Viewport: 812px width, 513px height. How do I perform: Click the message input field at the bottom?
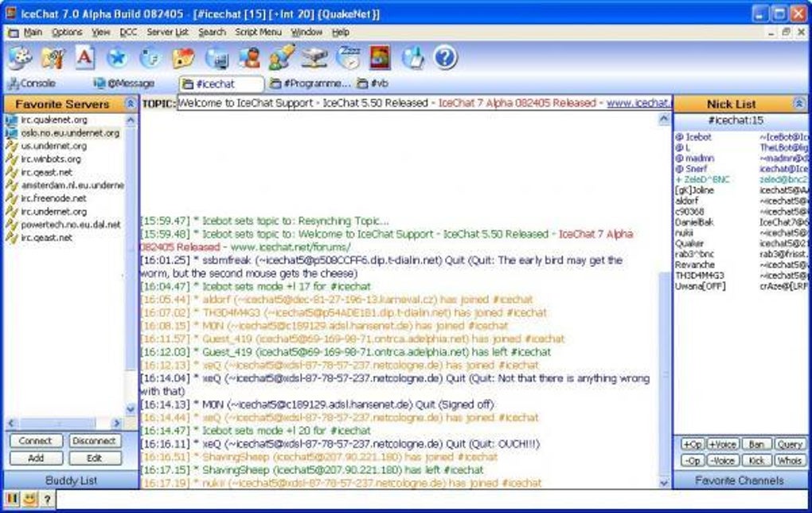(x=432, y=499)
